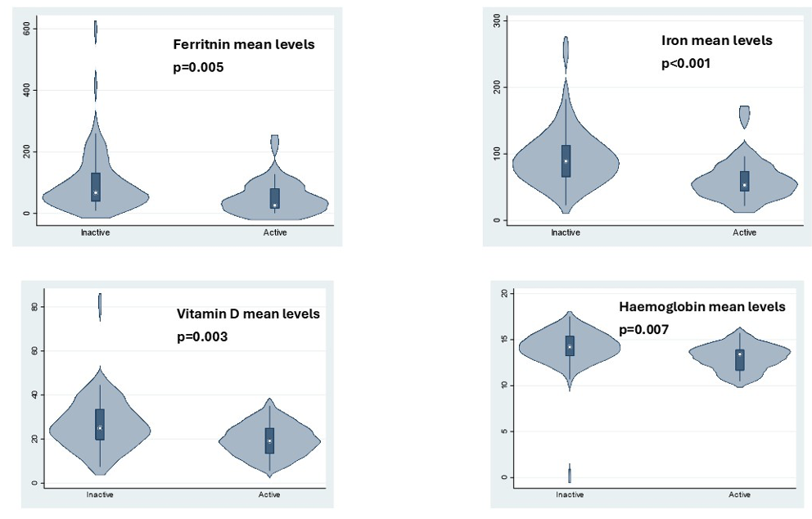The width and height of the screenshot is (812, 519).
Task: Click the Haemoglobin mean levels title
Action: (x=701, y=307)
